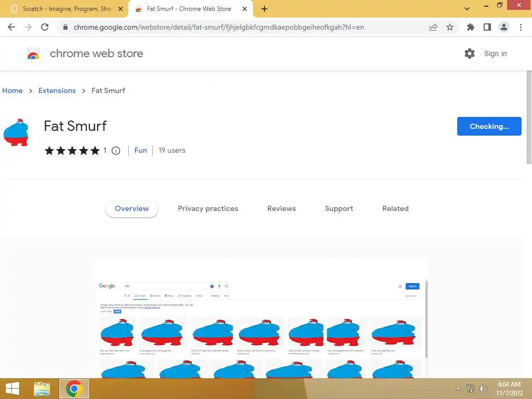The image size is (532, 399).
Task: Close the Scratch tab
Action: pyautogui.click(x=121, y=9)
